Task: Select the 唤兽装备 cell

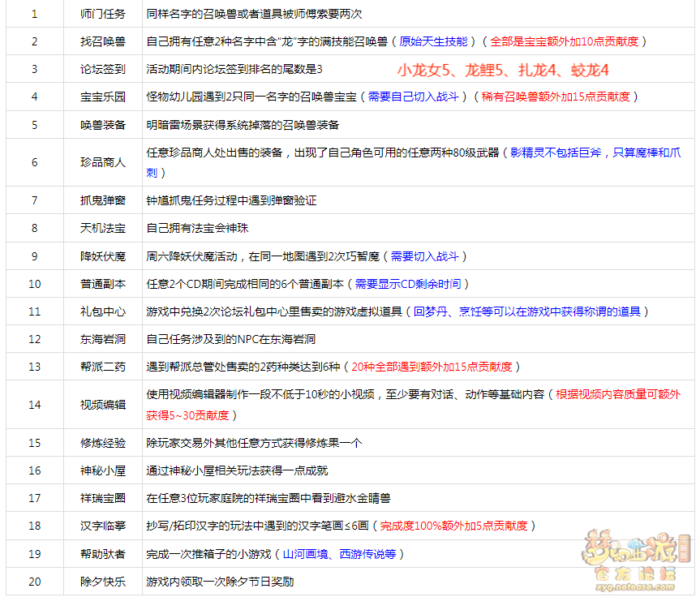Action: (103, 125)
